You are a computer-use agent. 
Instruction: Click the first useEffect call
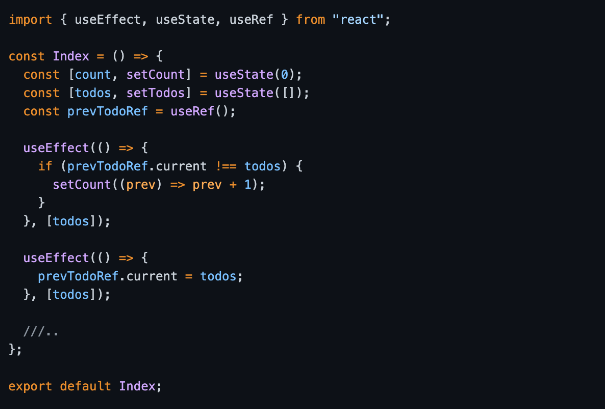click(56, 148)
